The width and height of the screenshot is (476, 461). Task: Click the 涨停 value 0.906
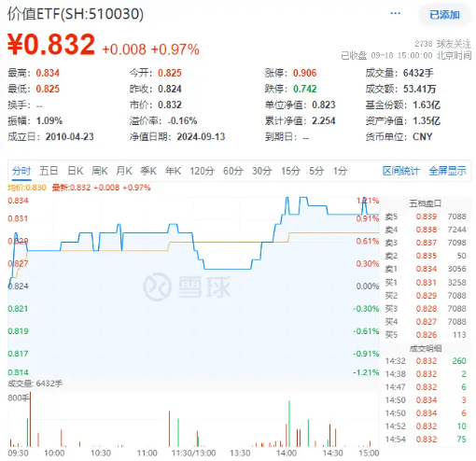click(x=304, y=73)
